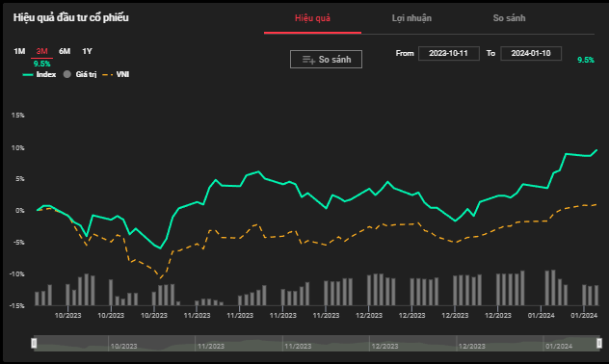The height and width of the screenshot is (364, 609).
Task: Select the 3M time range
Action: tap(41, 51)
